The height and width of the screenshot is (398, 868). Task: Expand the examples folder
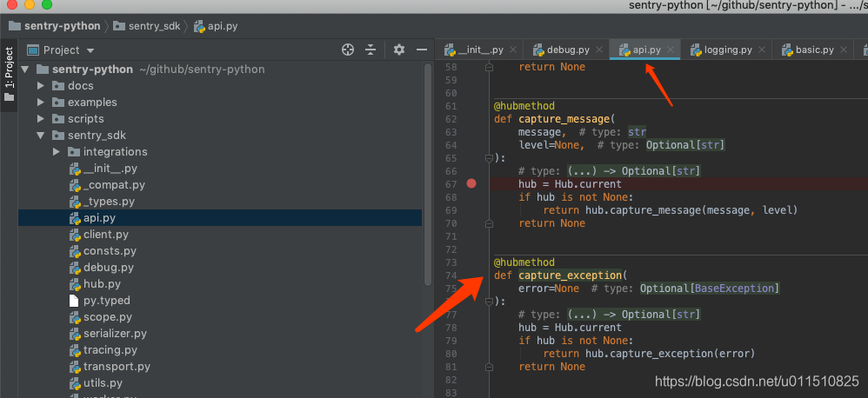click(40, 103)
